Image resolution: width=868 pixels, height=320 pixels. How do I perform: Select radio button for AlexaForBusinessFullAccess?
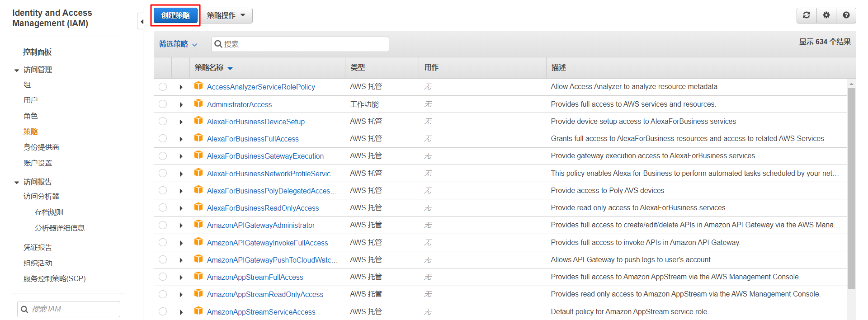click(x=163, y=139)
